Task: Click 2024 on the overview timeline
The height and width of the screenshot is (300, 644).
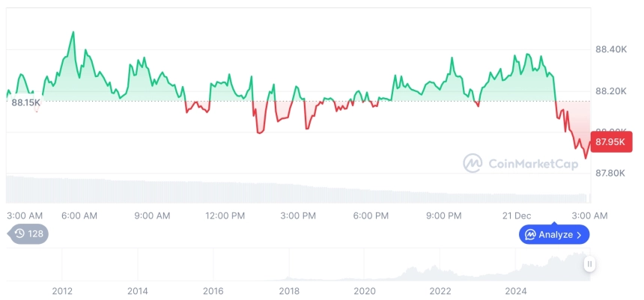Action: click(x=516, y=290)
